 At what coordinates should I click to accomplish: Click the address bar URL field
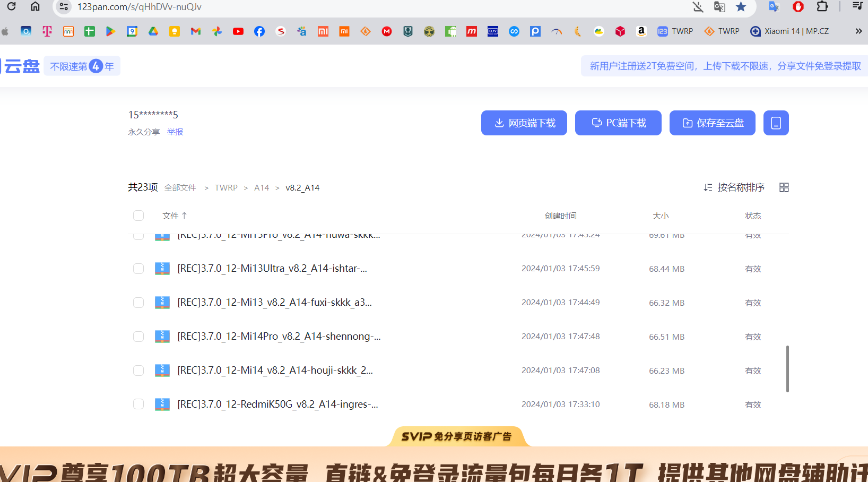(371, 7)
